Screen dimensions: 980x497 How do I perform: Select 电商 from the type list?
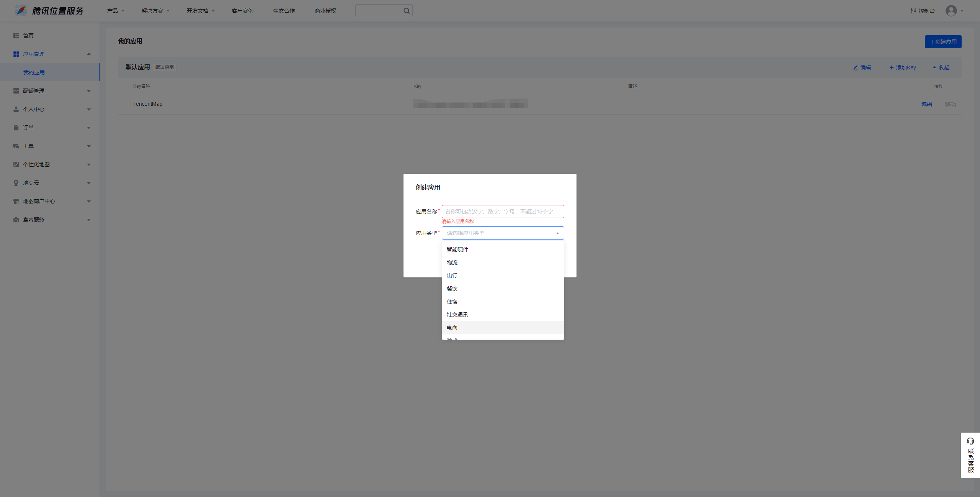pos(452,328)
